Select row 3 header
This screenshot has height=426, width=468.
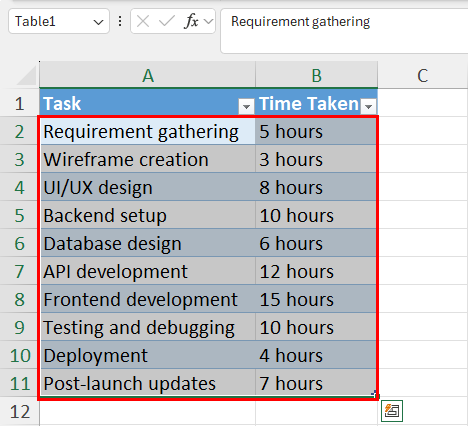(19, 159)
